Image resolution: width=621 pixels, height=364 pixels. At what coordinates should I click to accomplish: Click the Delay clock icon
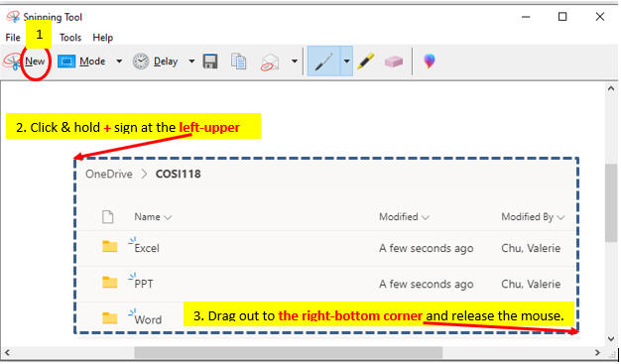tap(141, 61)
